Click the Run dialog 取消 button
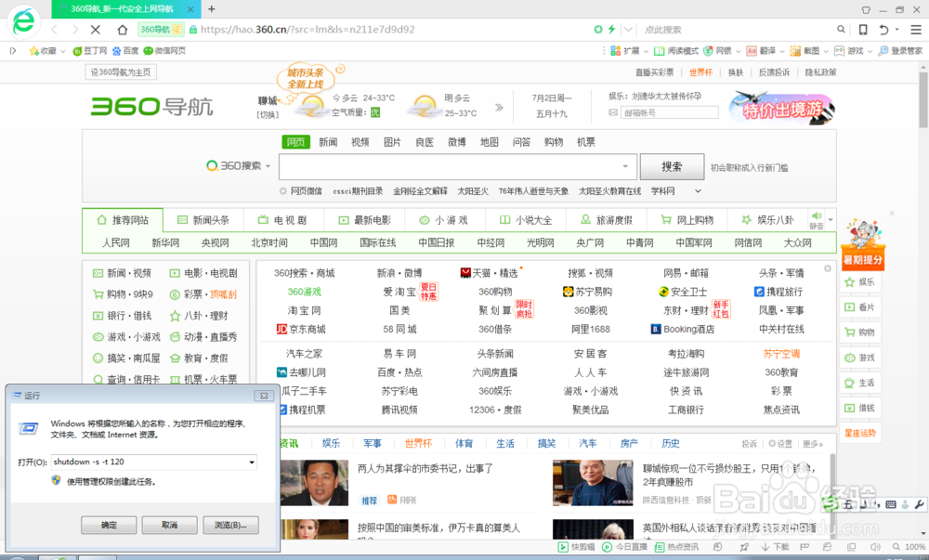The image size is (929, 560). click(x=169, y=525)
